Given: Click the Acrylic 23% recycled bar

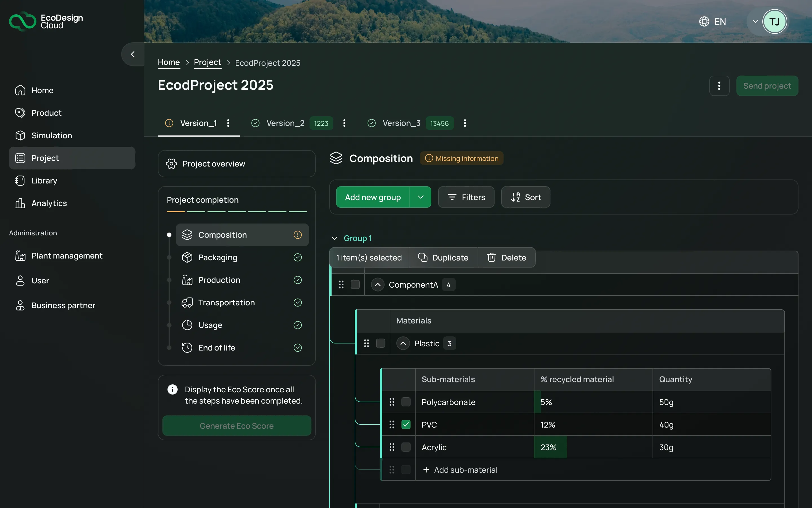Looking at the screenshot, I should click(x=550, y=447).
